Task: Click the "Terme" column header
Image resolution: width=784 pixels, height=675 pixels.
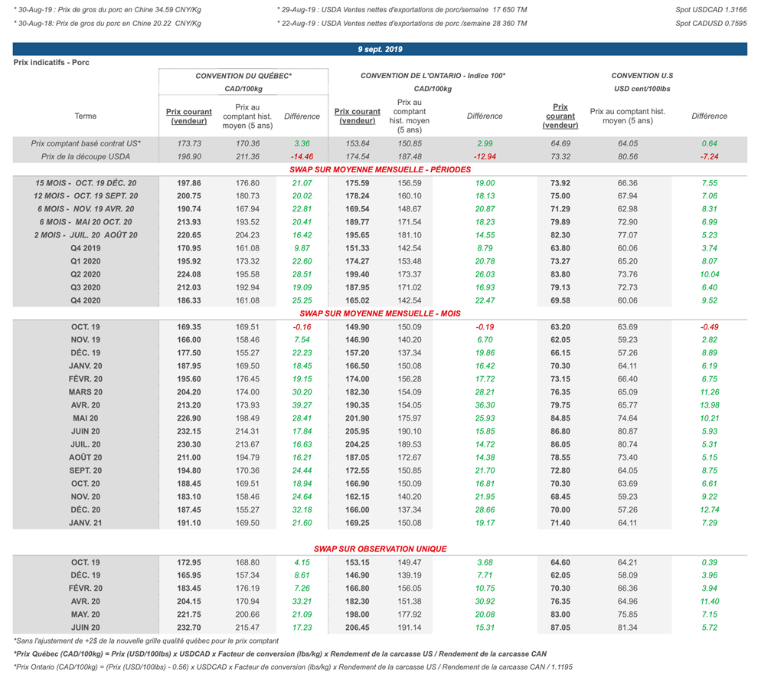Action: coord(86,116)
